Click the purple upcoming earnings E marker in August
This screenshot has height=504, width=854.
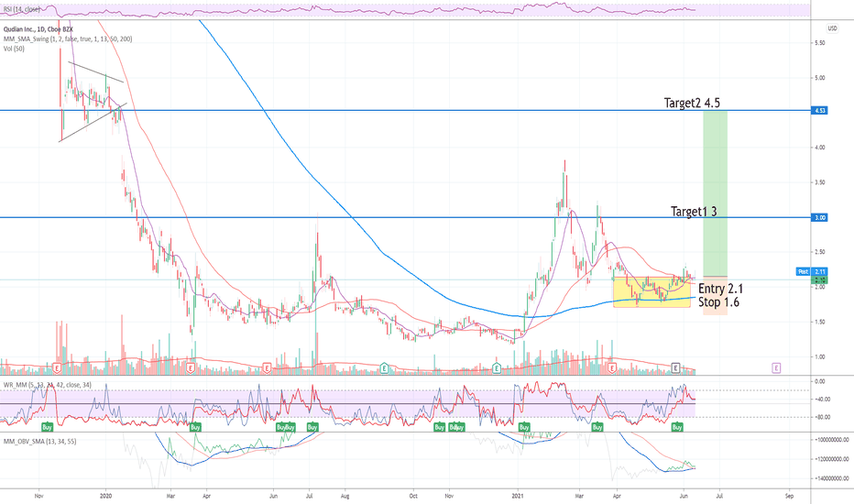[776, 368]
